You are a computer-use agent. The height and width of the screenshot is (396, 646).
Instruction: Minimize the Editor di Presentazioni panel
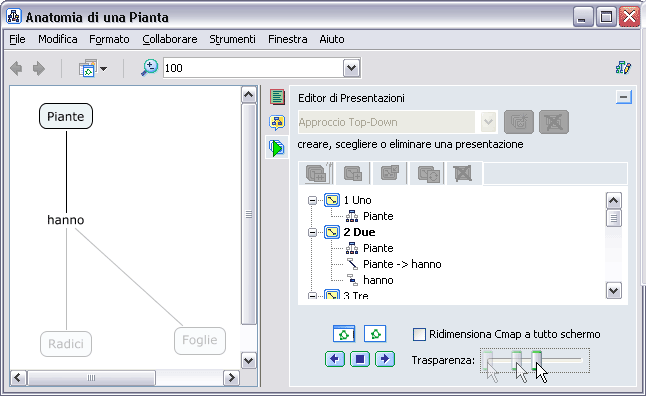[624, 97]
